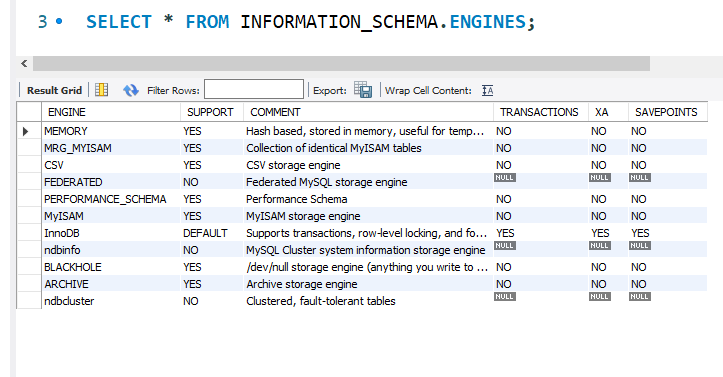Click 'Archive storage engine' comment cell
The width and height of the screenshot is (723, 377).
368,284
